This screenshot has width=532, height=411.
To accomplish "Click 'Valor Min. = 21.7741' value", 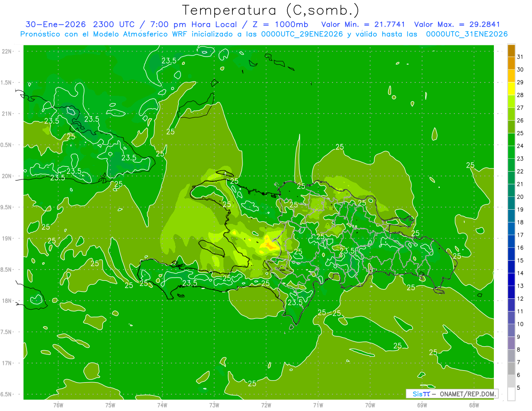I will [x=363, y=24].
